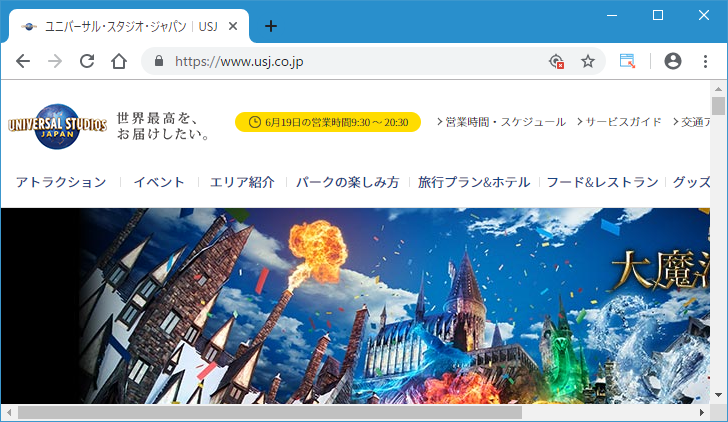Go back to the previous page

[23, 61]
